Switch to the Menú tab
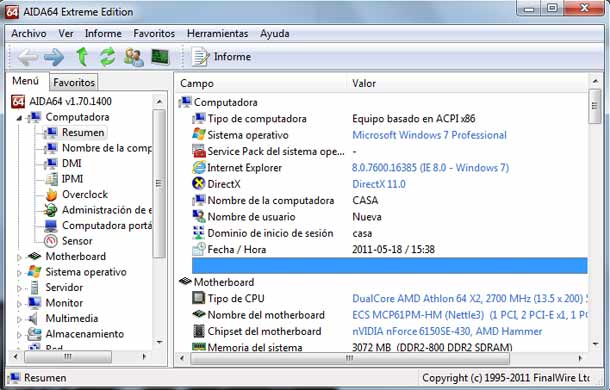The image size is (610, 390). pyautogui.click(x=26, y=81)
